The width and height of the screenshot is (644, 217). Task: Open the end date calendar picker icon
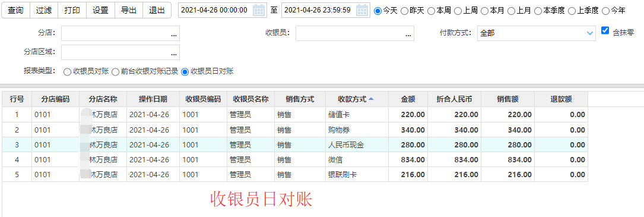(362, 10)
